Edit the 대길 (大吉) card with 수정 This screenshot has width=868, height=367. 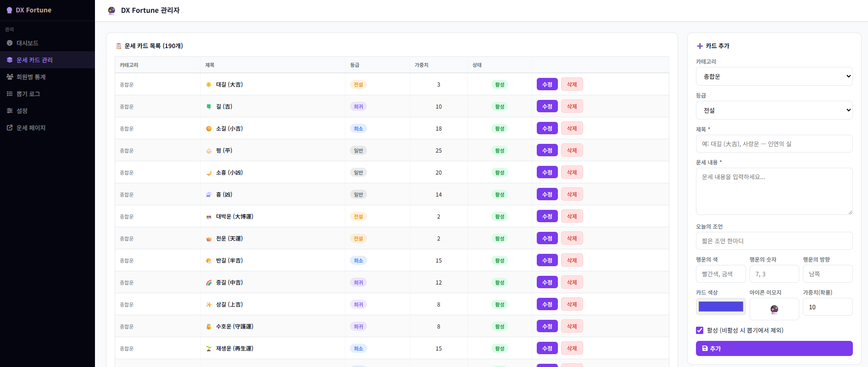(x=547, y=85)
